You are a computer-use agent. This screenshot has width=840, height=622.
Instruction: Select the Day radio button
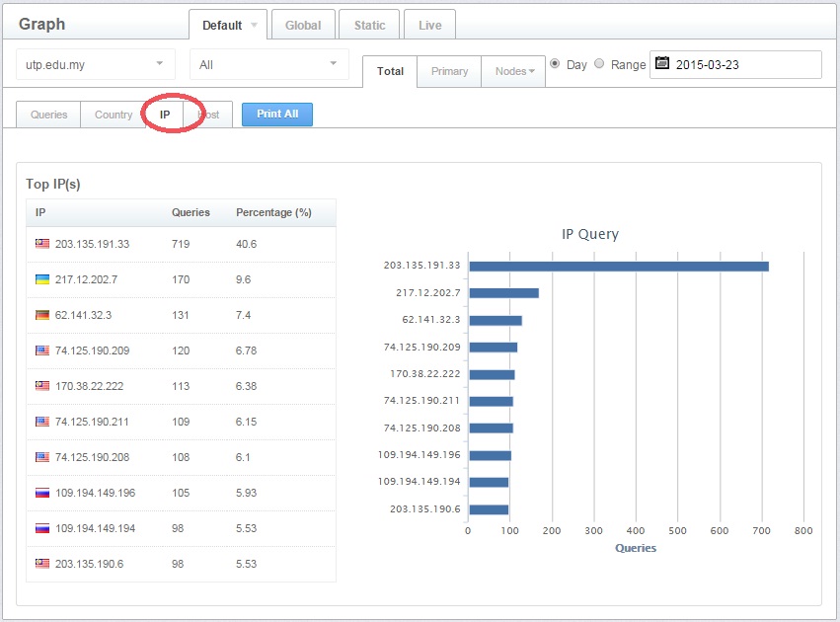tap(555, 64)
